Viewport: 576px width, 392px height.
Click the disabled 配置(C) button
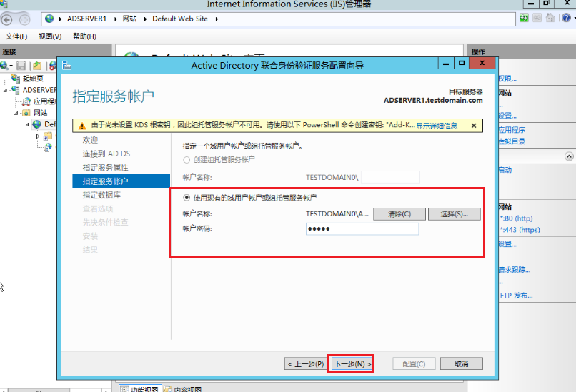click(414, 363)
